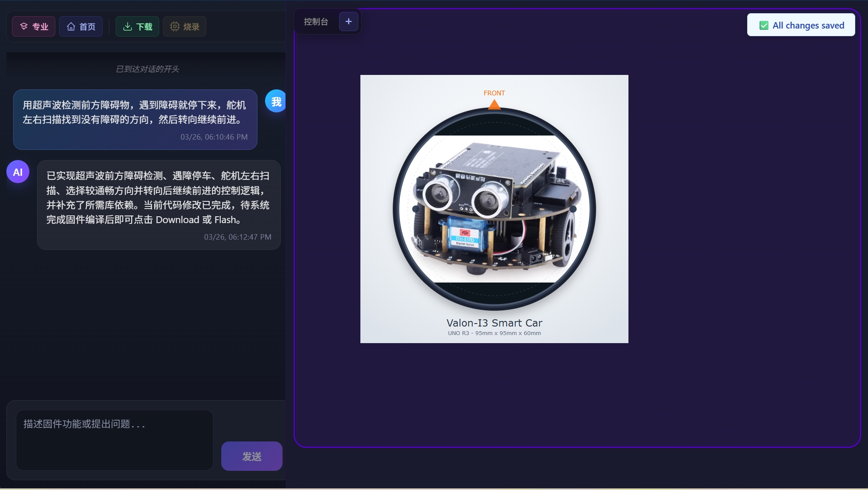Click the purple AI avatar icon
The width and height of the screenshot is (868, 490).
(x=18, y=172)
